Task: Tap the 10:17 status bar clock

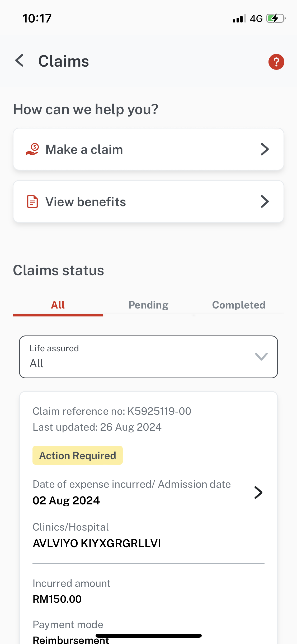Action: (37, 19)
